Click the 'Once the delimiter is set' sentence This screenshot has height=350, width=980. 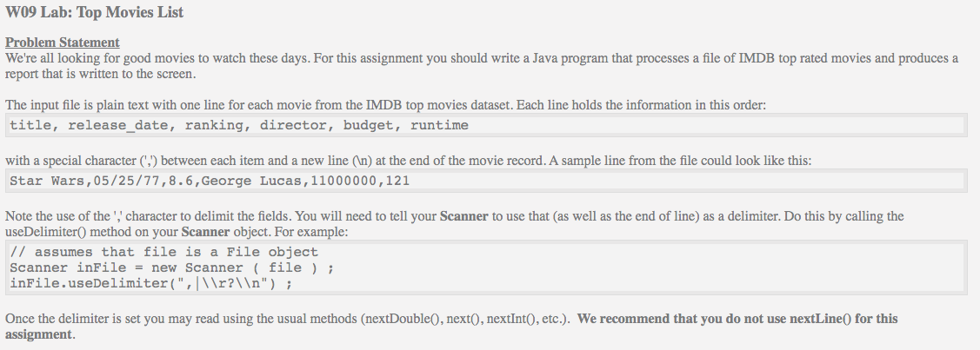(x=287, y=319)
